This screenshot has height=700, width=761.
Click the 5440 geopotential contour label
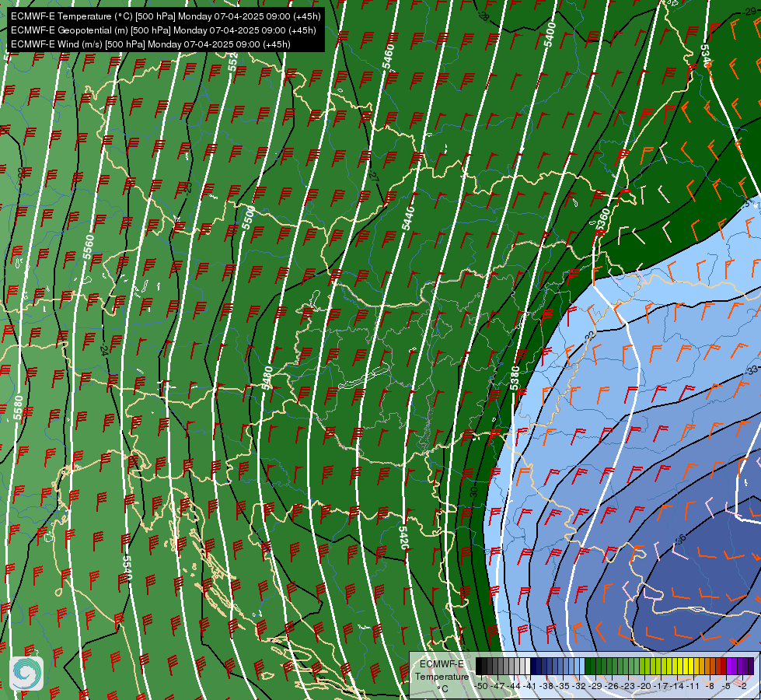click(x=408, y=218)
